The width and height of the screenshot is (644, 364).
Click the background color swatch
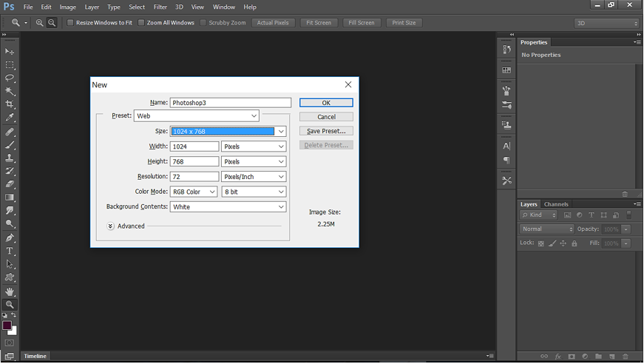click(14, 331)
